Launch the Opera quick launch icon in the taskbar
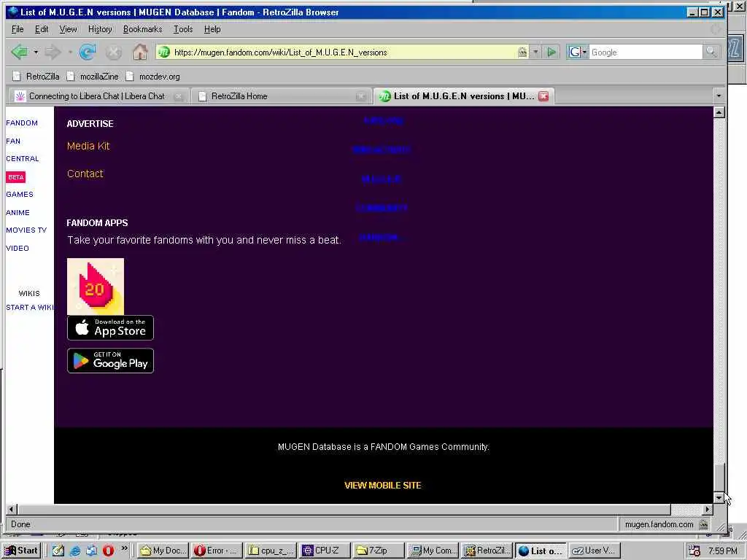 [x=108, y=551]
